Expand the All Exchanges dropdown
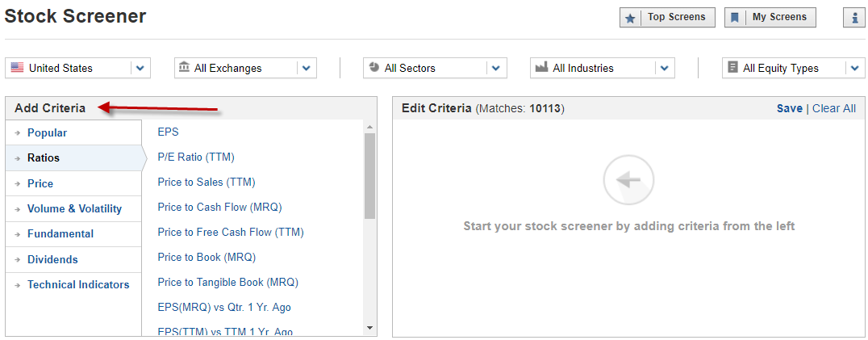Screen dimensions: 868x340 tap(307, 68)
